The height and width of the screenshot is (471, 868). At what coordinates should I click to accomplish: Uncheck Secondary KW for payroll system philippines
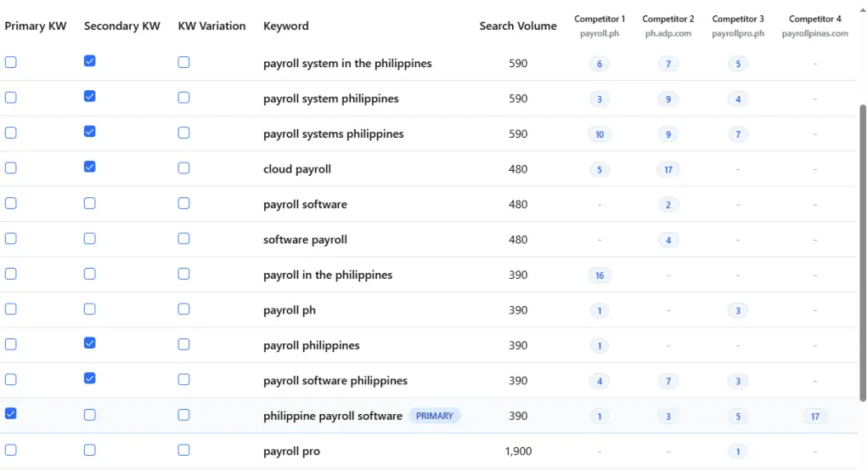[x=90, y=96]
